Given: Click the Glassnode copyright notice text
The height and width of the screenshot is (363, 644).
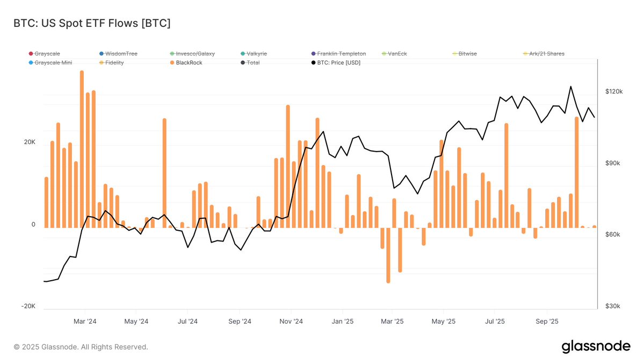Looking at the screenshot, I should point(81,347).
